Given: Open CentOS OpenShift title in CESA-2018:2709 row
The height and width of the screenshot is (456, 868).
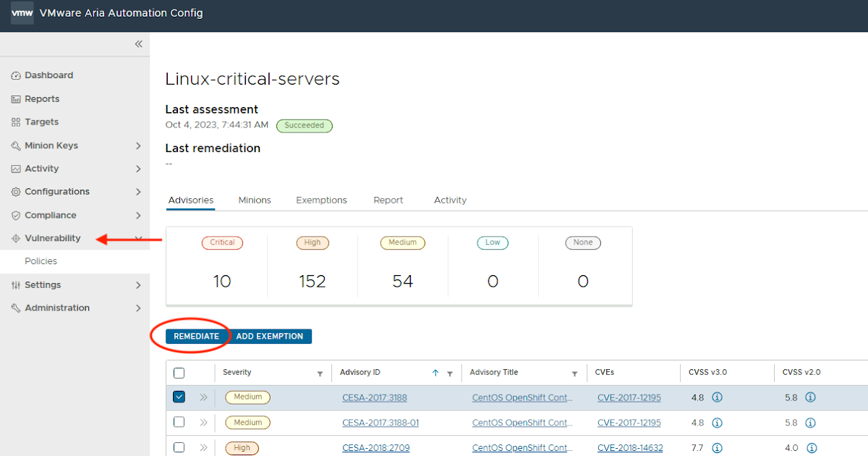Looking at the screenshot, I should (522, 448).
